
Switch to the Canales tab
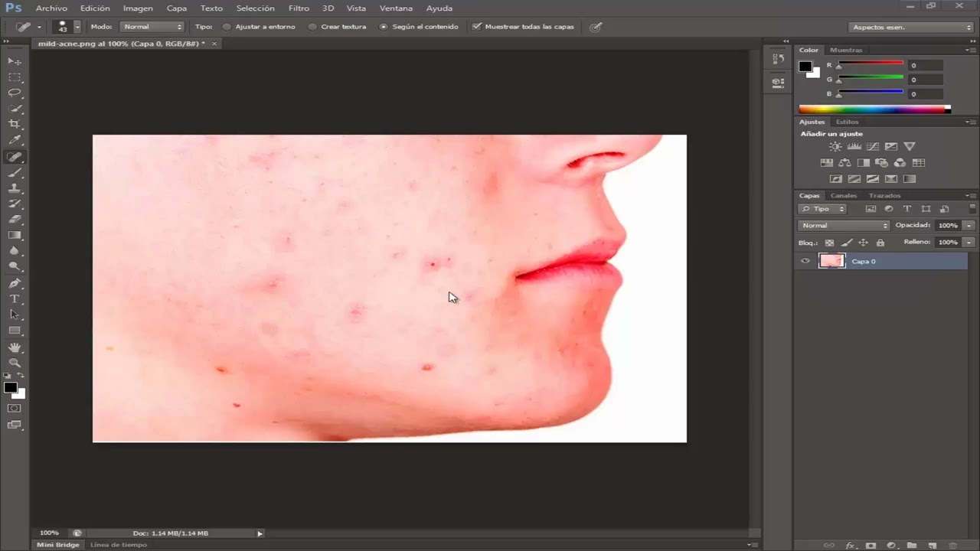844,196
